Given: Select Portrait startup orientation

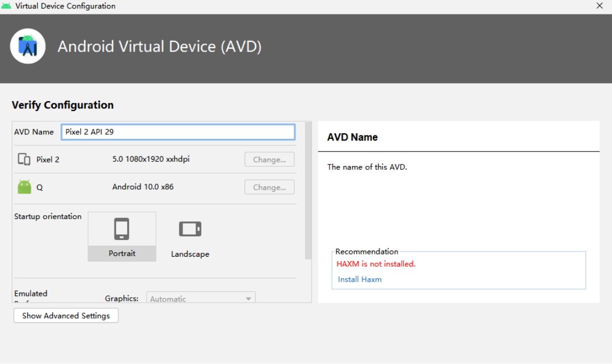Looking at the screenshot, I should (x=122, y=236).
